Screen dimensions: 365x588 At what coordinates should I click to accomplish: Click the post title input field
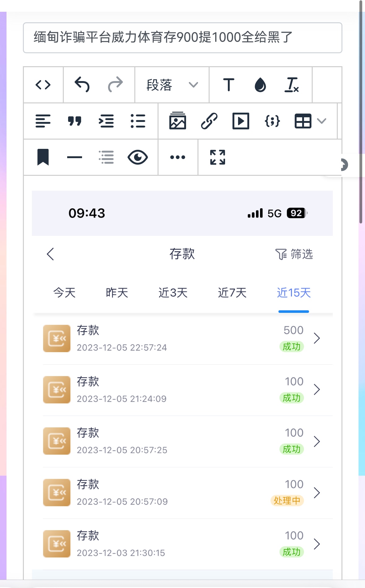coord(182,38)
